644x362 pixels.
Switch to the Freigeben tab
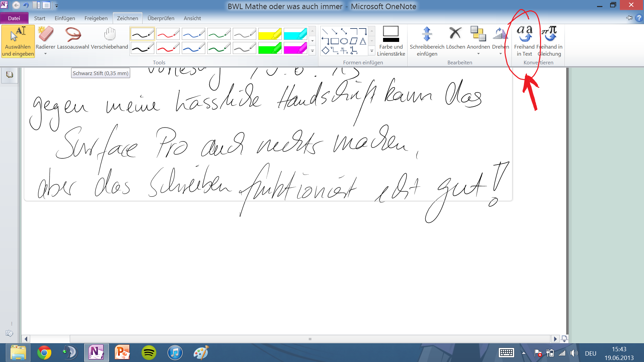tap(96, 18)
